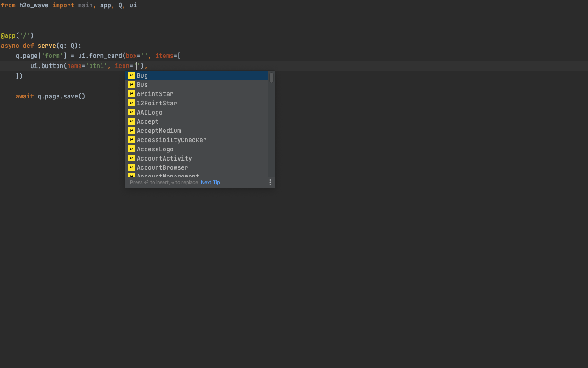The width and height of the screenshot is (588, 368).
Task: Click the icon next to 6PointStar
Action: pos(131,94)
